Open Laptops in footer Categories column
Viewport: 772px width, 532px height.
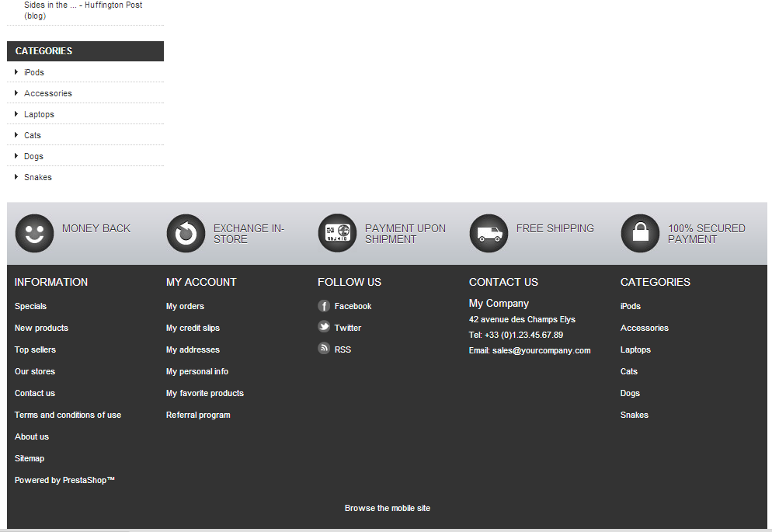pyautogui.click(x=635, y=349)
